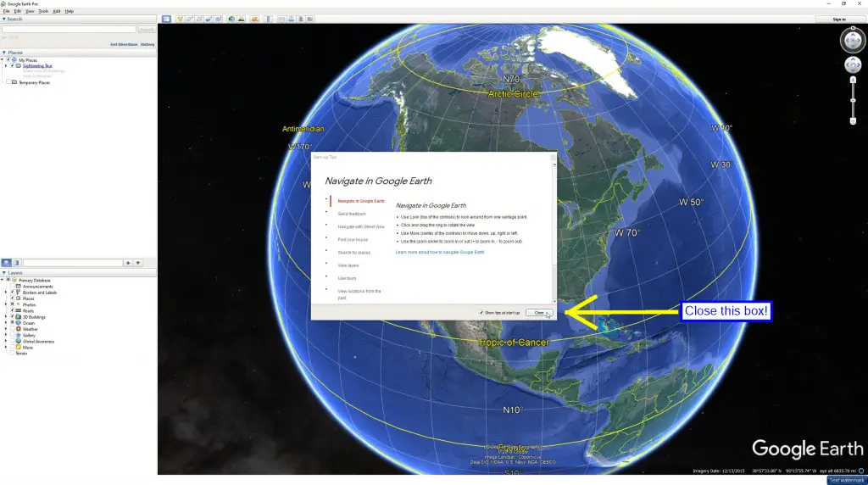Click the zoom slider handle on the map
Viewport: 868px width, 485px height.
click(x=853, y=100)
